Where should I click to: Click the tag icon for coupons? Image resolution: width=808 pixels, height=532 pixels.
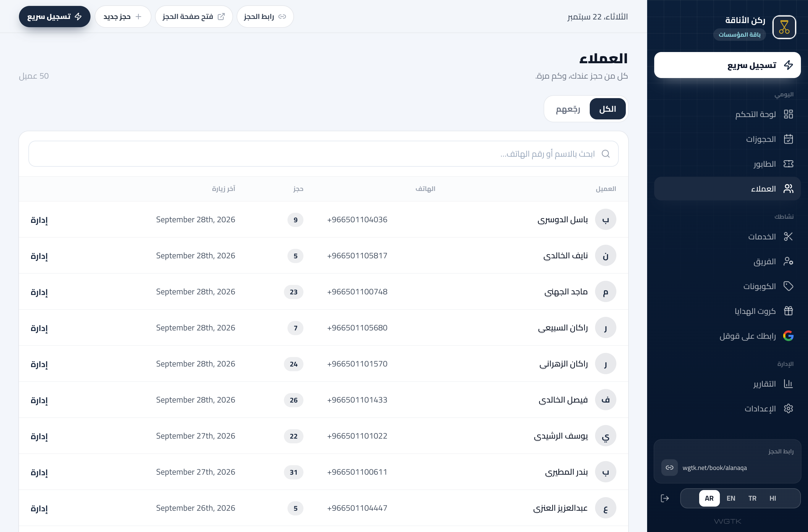coord(788,286)
